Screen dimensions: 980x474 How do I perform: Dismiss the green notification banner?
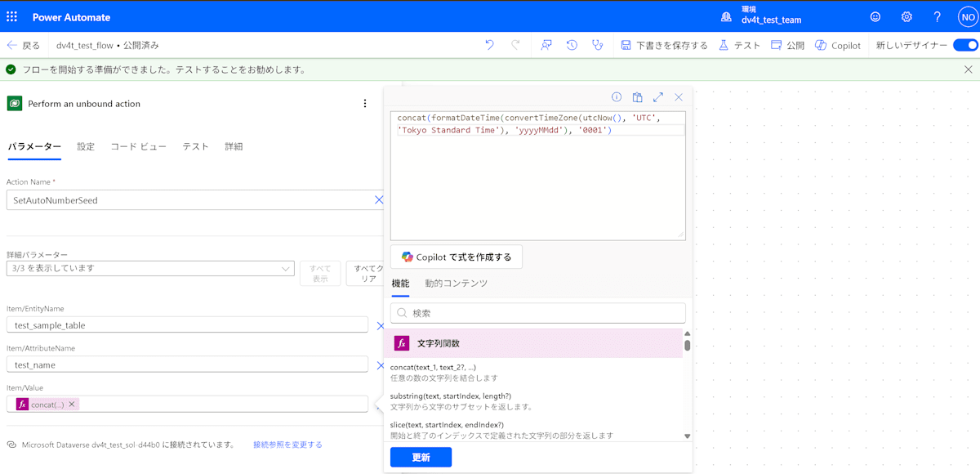[969, 69]
